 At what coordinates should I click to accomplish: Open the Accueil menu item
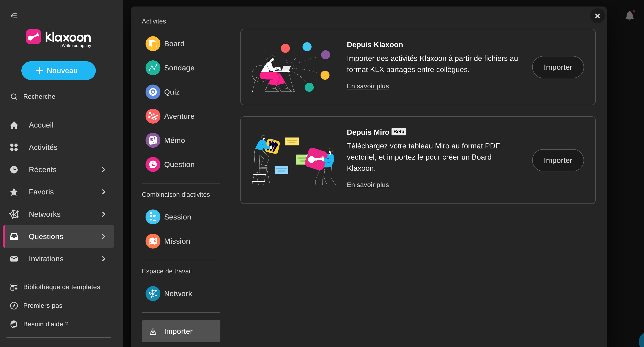tap(41, 125)
